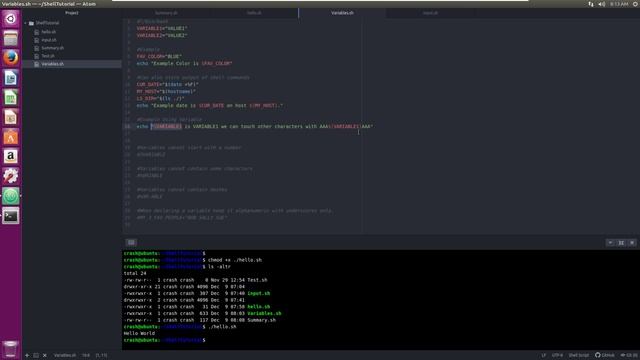
Task: Change UTF-8 encoding in status bar
Action: coord(557,355)
